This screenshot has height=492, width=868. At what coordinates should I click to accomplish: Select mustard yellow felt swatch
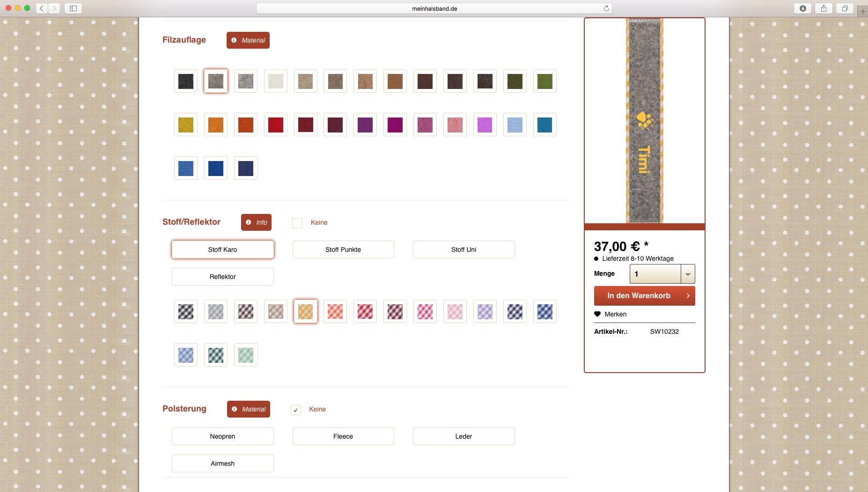[186, 125]
